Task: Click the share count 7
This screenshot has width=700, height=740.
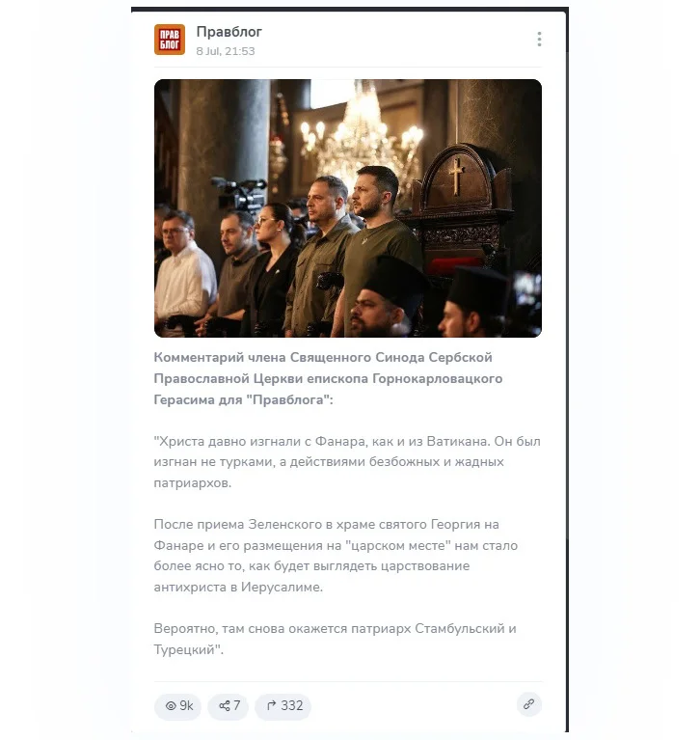Action: 237,706
